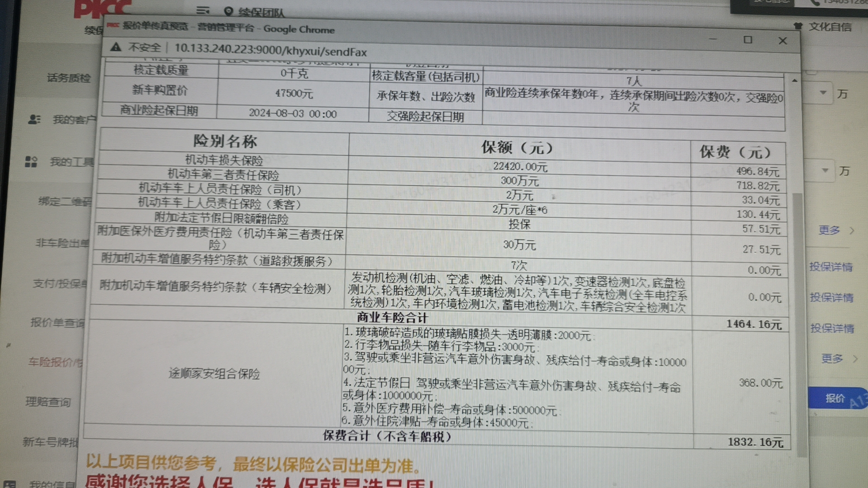Screen dimensions: 868x488
Task: Click 保费合计（不含车船税）label
Action: point(387,436)
